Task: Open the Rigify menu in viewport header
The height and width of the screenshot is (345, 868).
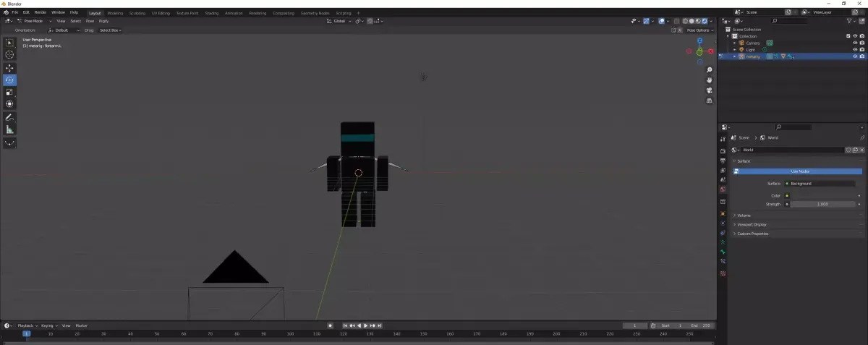Action: pos(103,21)
